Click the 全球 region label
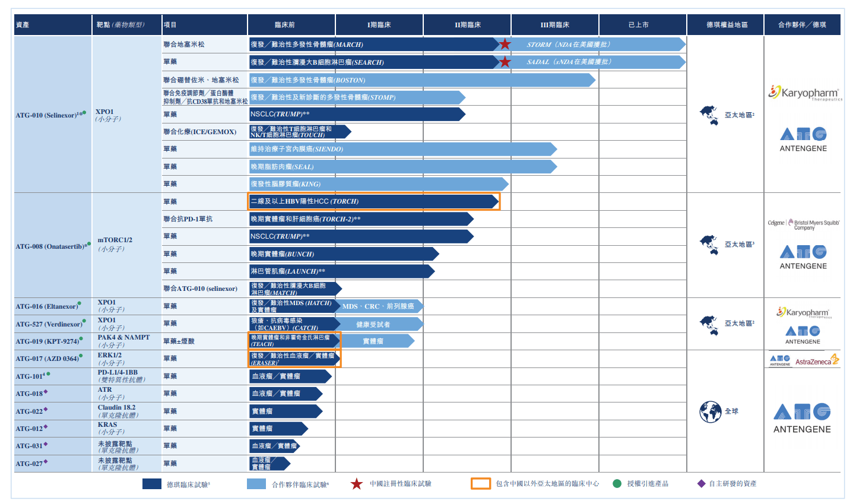Viewport: 853px width, 504px height. point(731,411)
